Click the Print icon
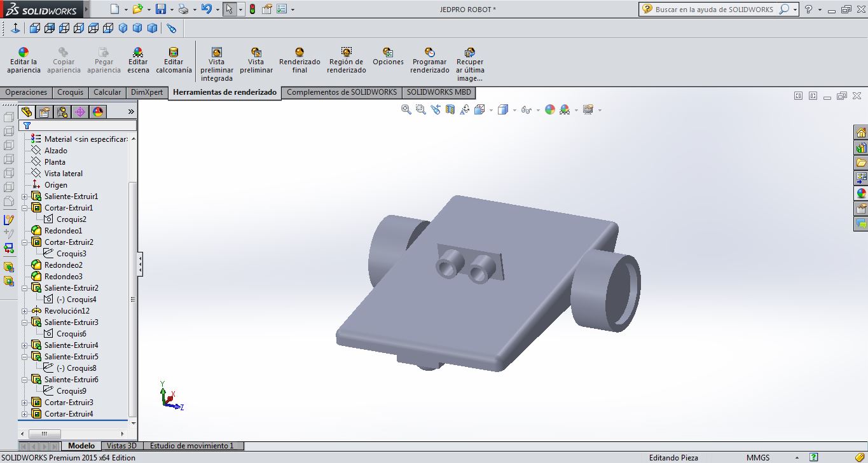868x463 pixels. 183,10
